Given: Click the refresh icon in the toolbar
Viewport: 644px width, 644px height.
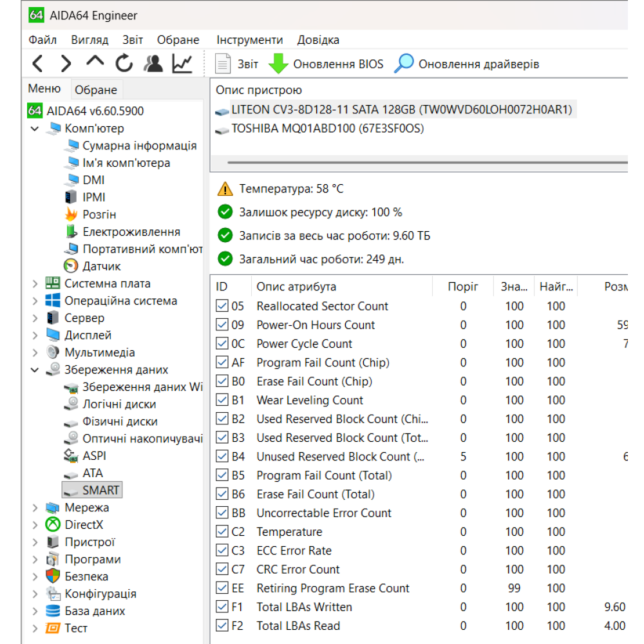Looking at the screenshot, I should [x=124, y=63].
